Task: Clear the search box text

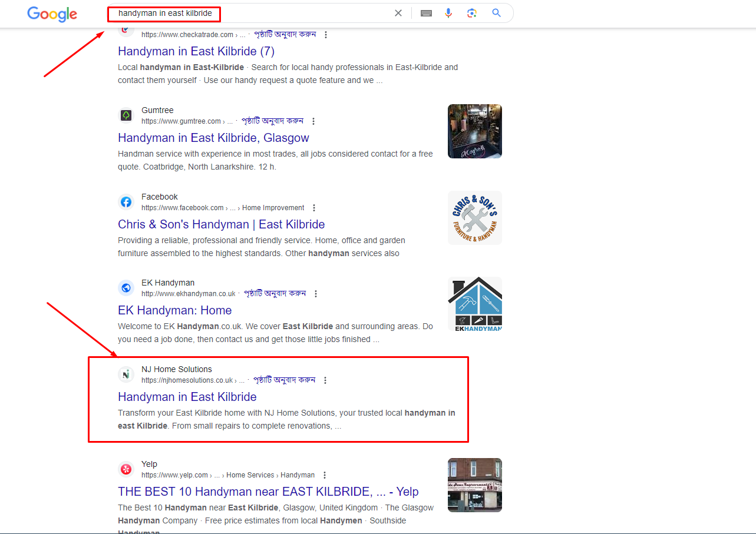Action: 398,13
